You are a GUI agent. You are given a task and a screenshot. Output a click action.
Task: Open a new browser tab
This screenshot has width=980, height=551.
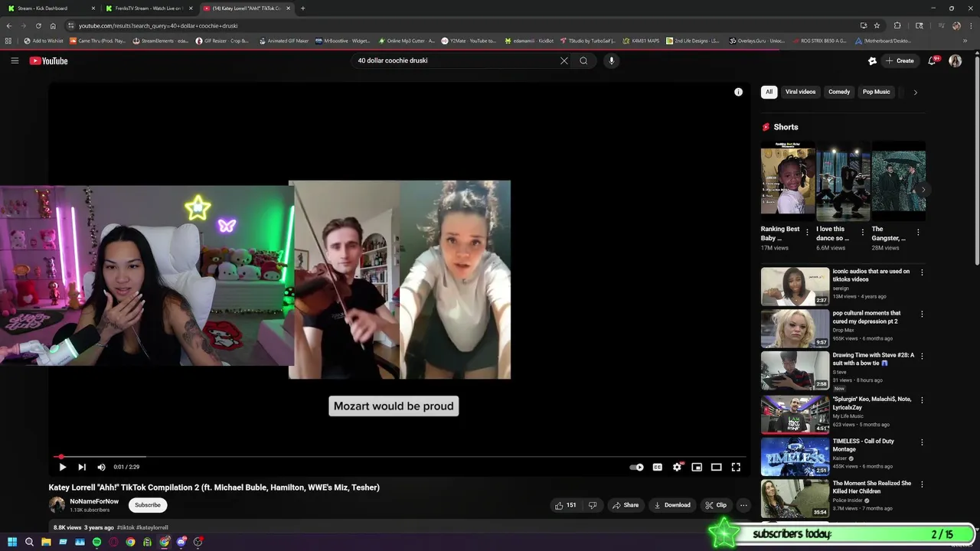coord(303,8)
